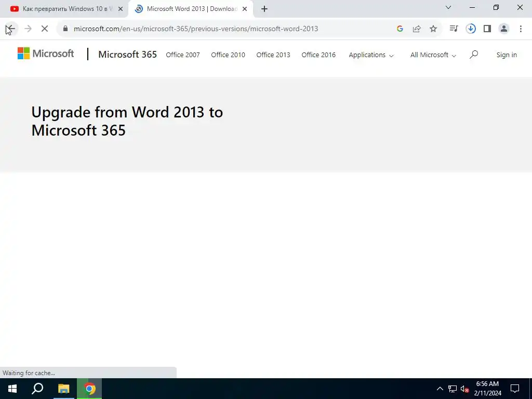532x399 pixels.
Task: Click the Chrome taskbar icon
Action: pos(89,389)
